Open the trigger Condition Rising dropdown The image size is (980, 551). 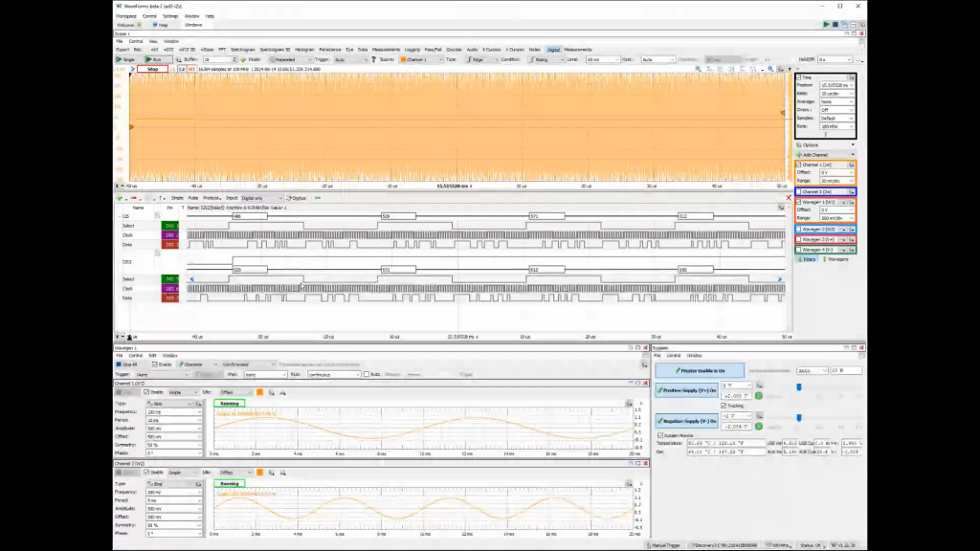coord(546,59)
